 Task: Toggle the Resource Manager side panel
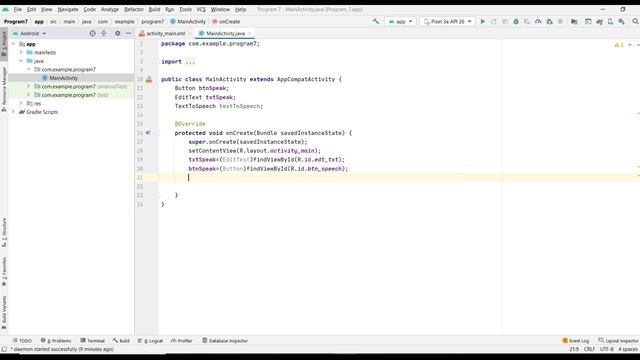tap(4, 89)
